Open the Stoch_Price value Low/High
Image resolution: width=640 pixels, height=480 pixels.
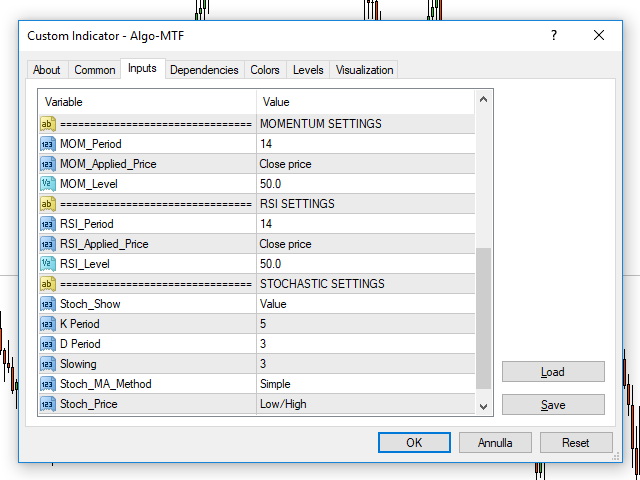(364, 404)
